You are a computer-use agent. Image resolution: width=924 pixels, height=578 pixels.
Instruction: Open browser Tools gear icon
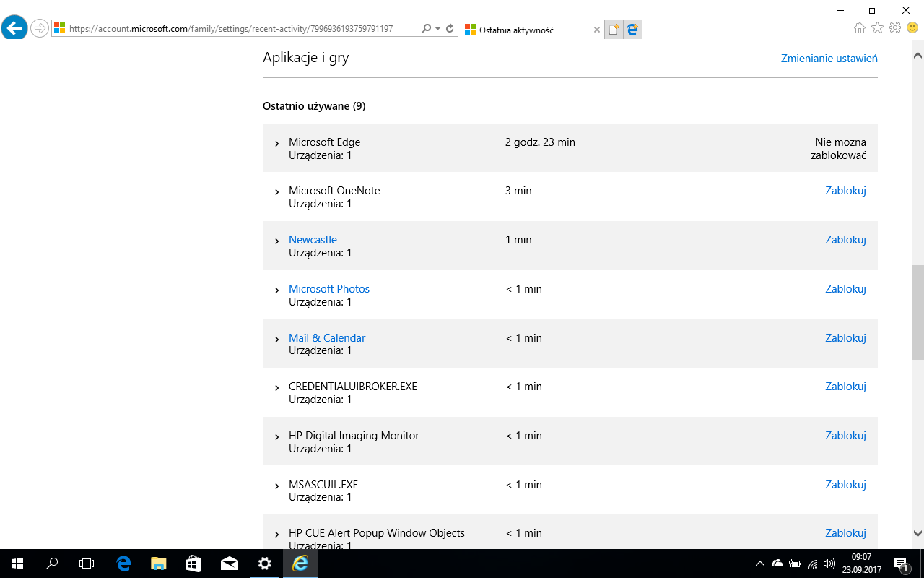tap(895, 28)
